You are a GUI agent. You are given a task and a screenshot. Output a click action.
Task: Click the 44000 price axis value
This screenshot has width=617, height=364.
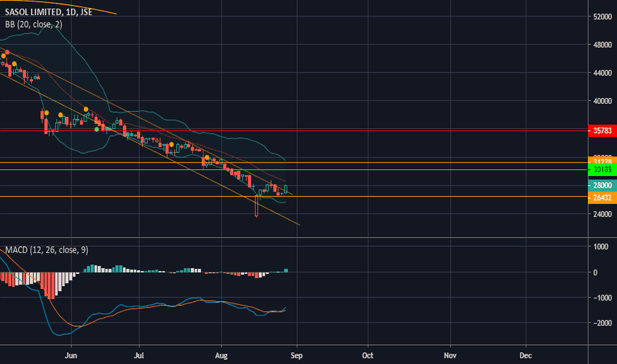tap(602, 73)
